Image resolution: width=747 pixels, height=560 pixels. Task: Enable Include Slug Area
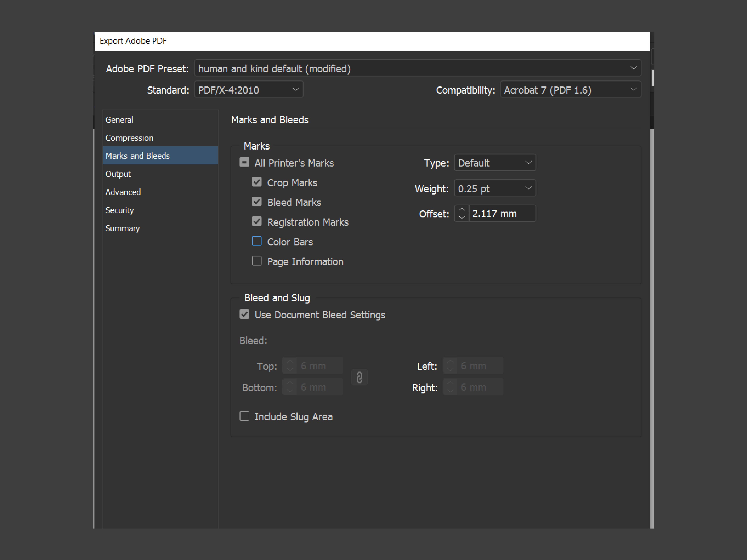[244, 416]
